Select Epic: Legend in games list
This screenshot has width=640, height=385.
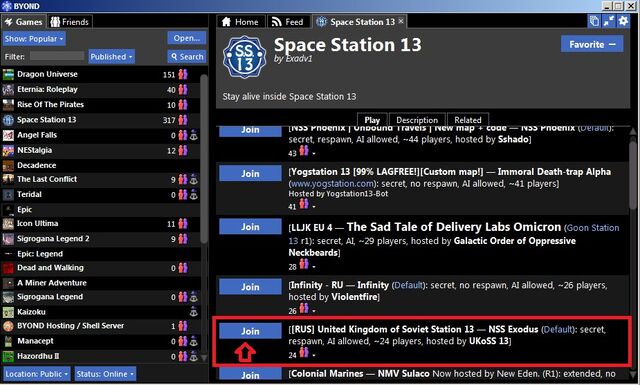point(101,254)
